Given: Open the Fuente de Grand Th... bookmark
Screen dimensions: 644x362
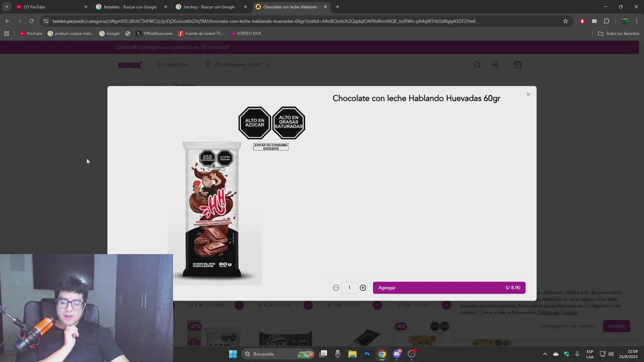Looking at the screenshot, I should point(201,33).
